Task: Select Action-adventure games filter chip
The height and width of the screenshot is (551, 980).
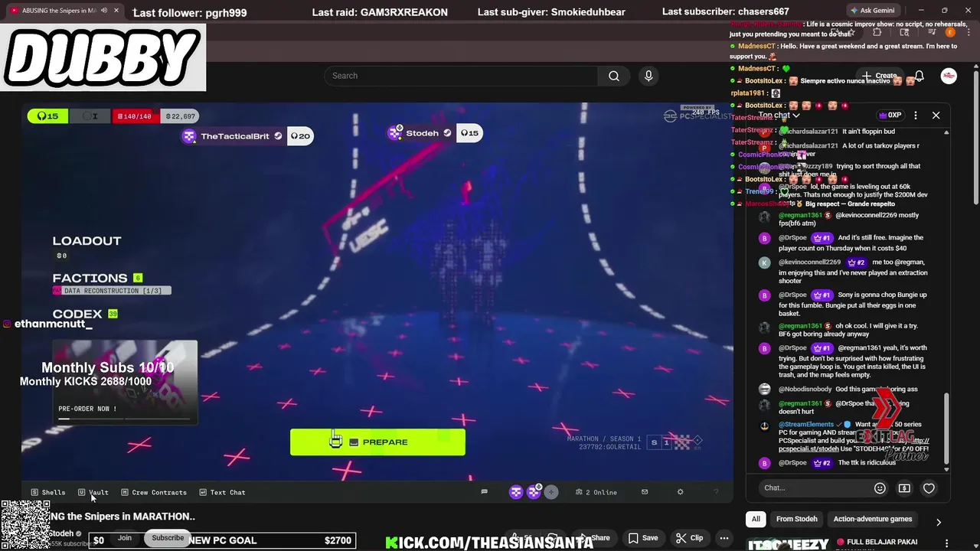Action: pos(872,519)
